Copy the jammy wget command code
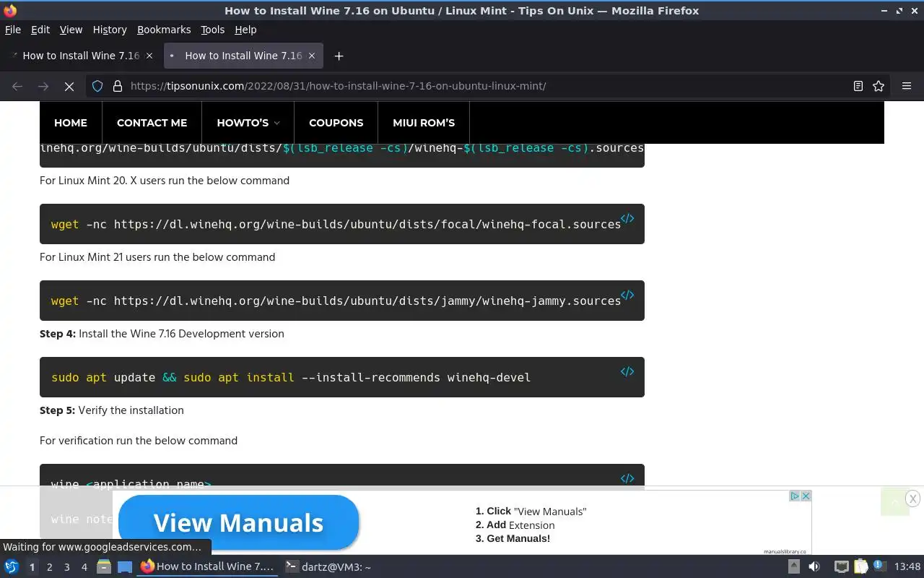Image resolution: width=924 pixels, height=578 pixels. coord(627,295)
